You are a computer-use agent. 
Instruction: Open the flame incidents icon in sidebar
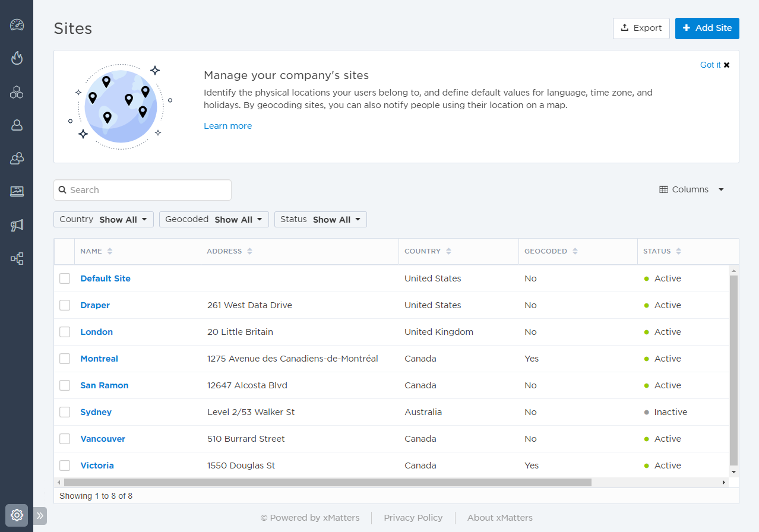17,58
